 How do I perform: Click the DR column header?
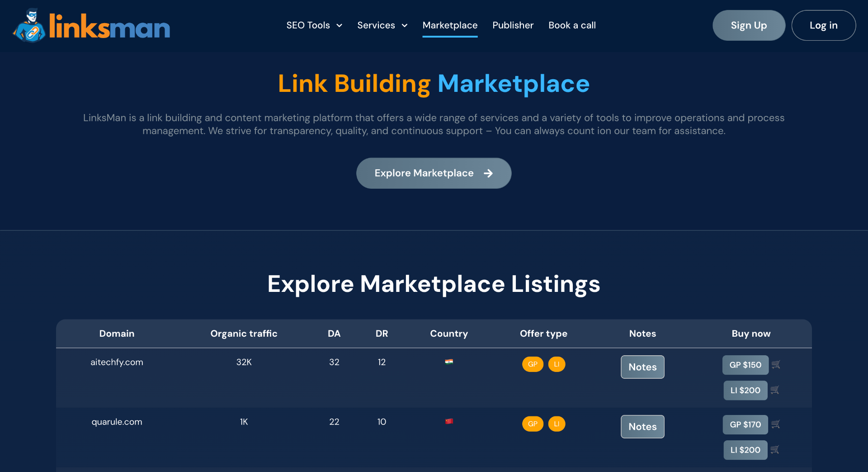pos(382,334)
